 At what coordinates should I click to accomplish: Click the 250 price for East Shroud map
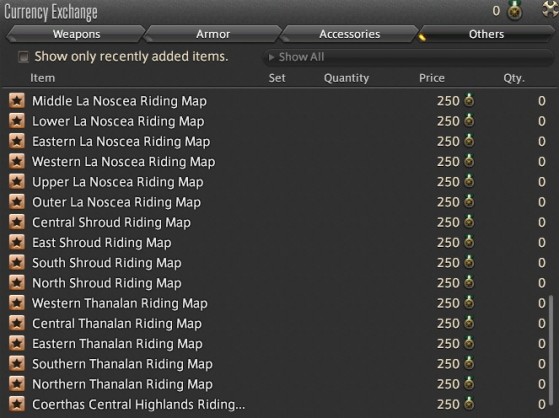(x=448, y=243)
